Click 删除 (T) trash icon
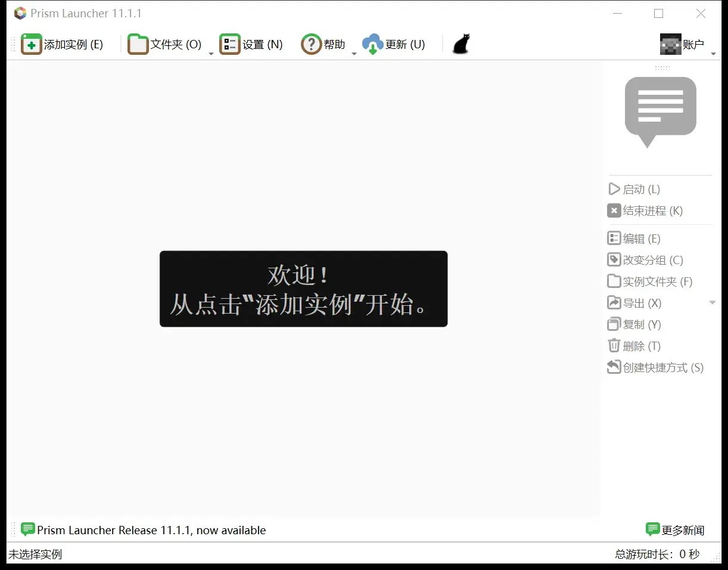Viewport: 728px width, 570px height. (x=614, y=346)
